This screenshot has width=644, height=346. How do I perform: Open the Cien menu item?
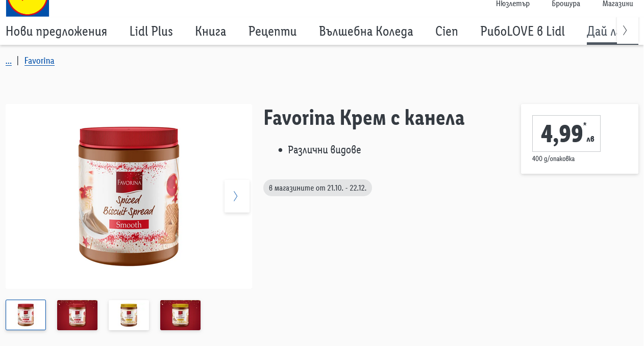(447, 31)
